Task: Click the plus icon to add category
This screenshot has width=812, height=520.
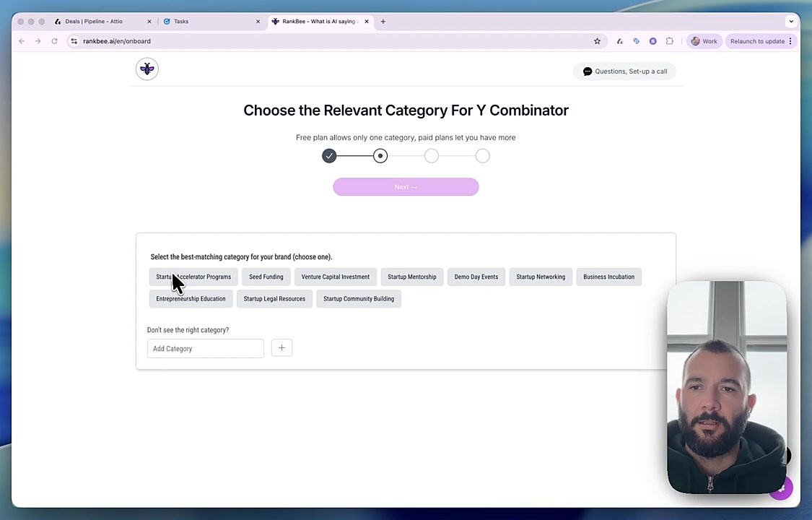Action: coord(281,348)
